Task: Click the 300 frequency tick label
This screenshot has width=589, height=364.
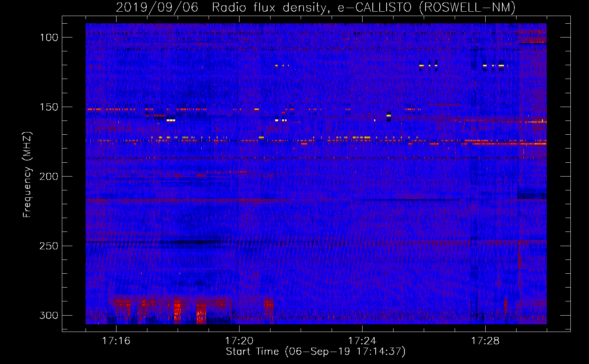Action: click(49, 315)
